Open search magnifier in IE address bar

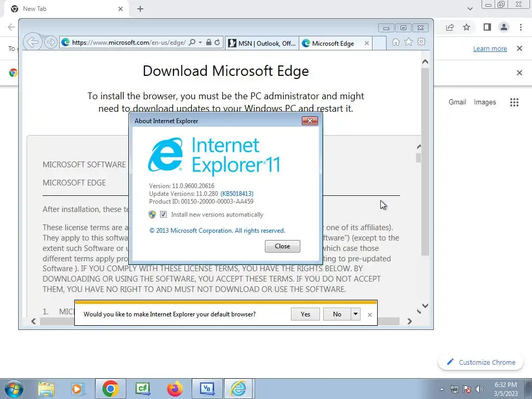click(192, 43)
